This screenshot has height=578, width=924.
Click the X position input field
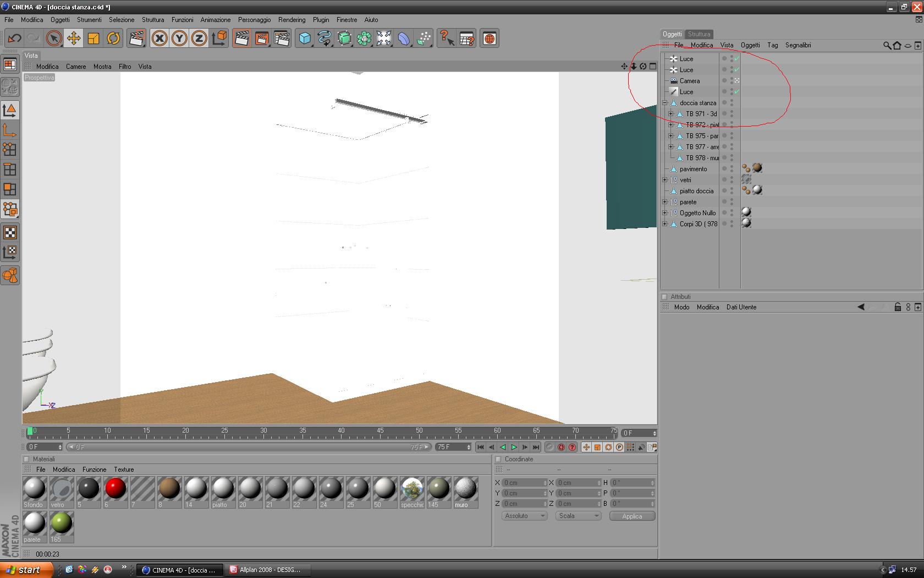(524, 483)
